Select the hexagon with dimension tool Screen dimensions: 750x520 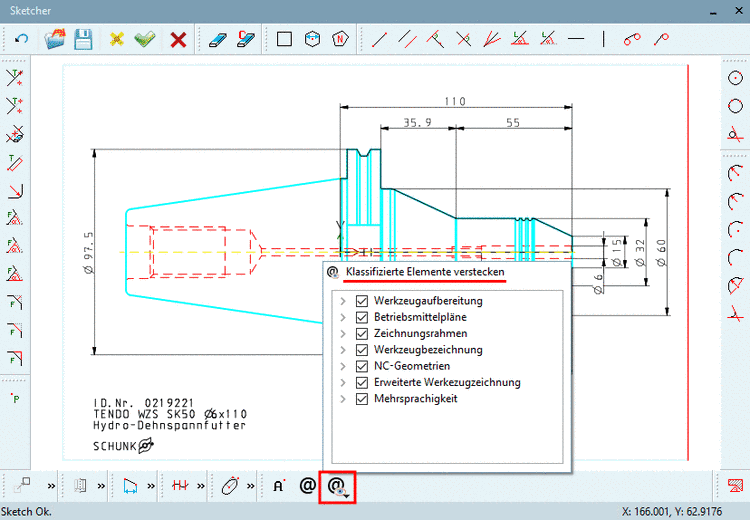tap(312, 39)
